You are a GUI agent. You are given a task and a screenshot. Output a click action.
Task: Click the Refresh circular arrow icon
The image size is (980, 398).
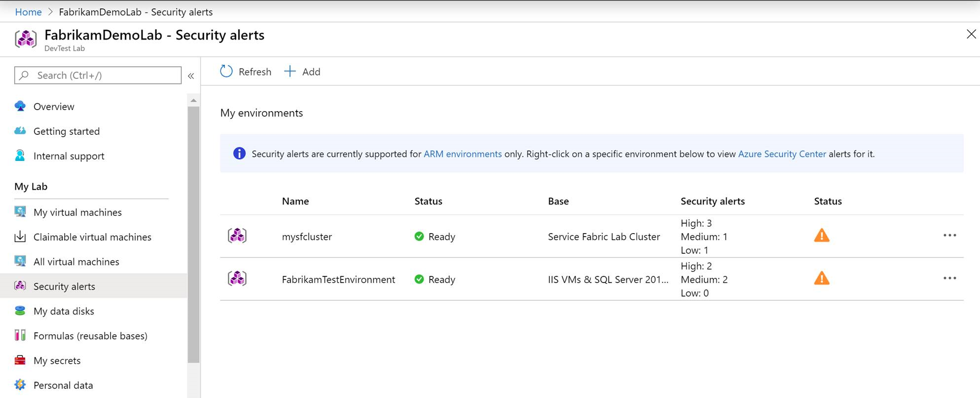[x=226, y=72]
